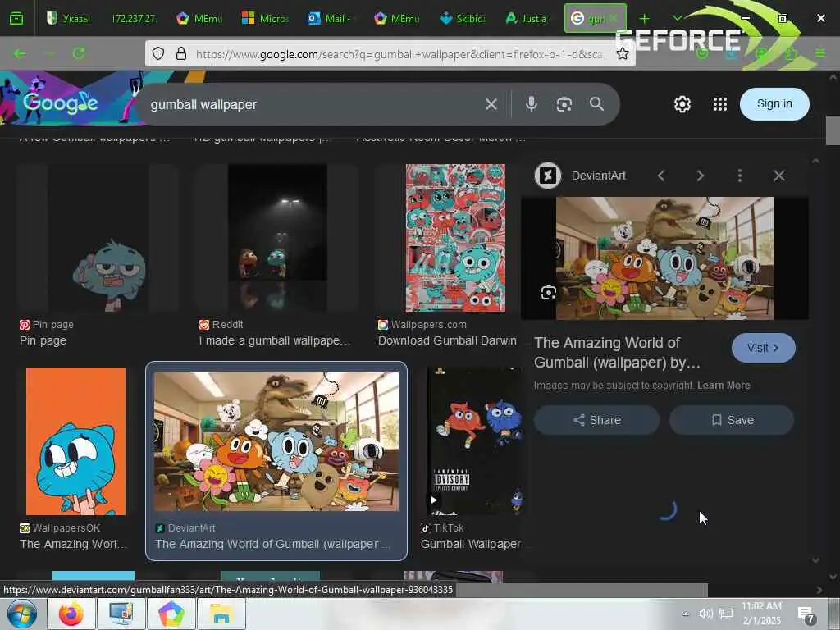The height and width of the screenshot is (630, 840).
Task: Bookmark this page with the star icon
Action: [x=622, y=53]
